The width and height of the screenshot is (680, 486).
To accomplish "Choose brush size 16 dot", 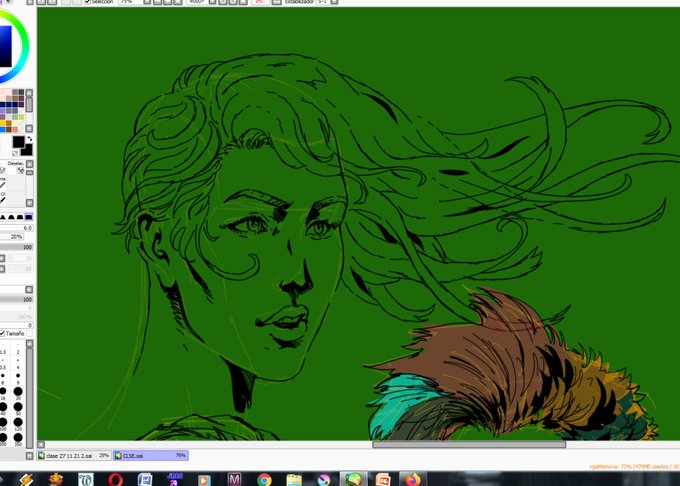I will tap(3, 392).
